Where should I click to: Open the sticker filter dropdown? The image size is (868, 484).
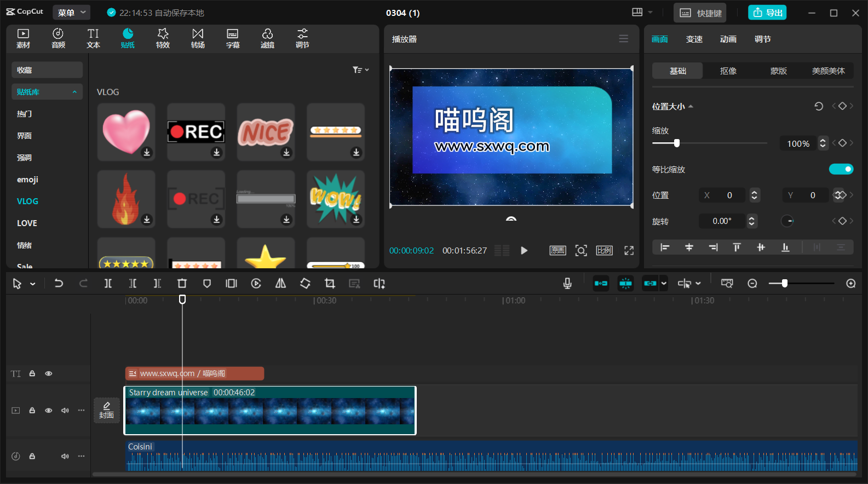click(x=361, y=70)
